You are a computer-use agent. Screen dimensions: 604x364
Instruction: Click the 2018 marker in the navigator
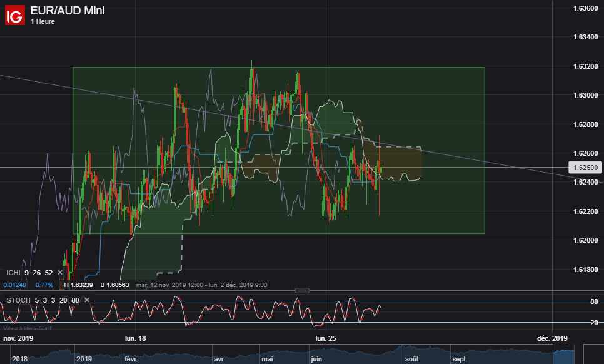click(19, 359)
